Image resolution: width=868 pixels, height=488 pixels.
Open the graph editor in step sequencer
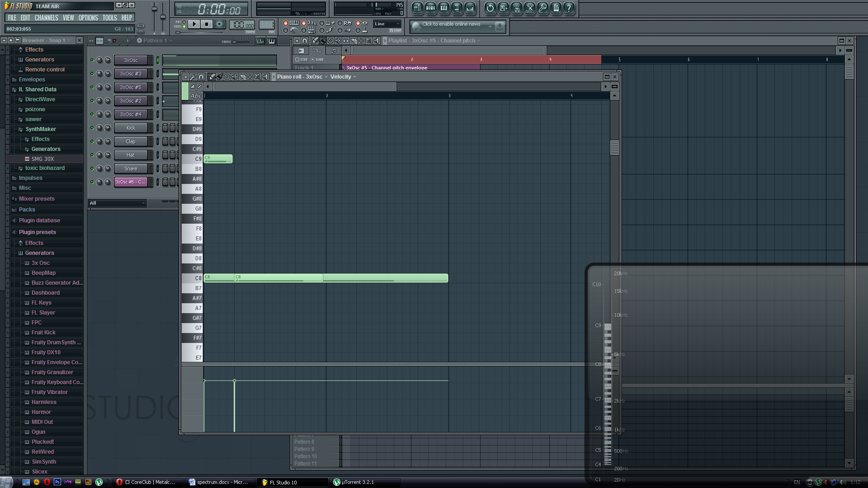tap(260, 41)
